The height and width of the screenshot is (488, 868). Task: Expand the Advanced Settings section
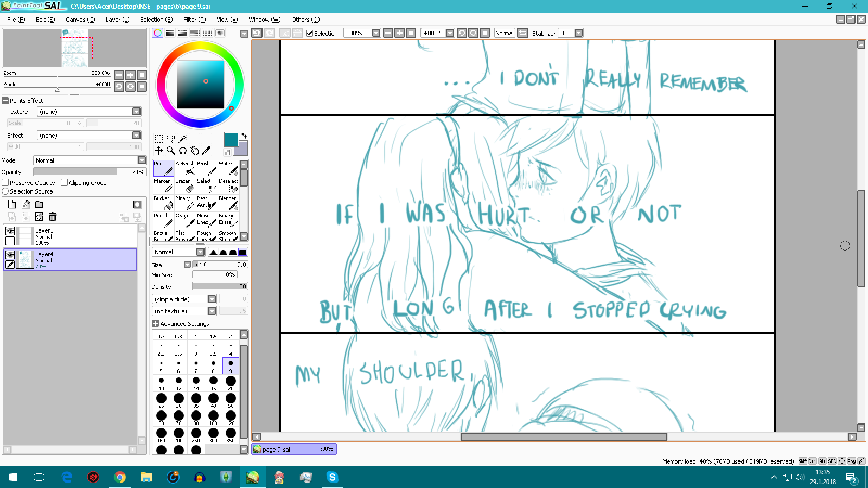[x=156, y=324]
